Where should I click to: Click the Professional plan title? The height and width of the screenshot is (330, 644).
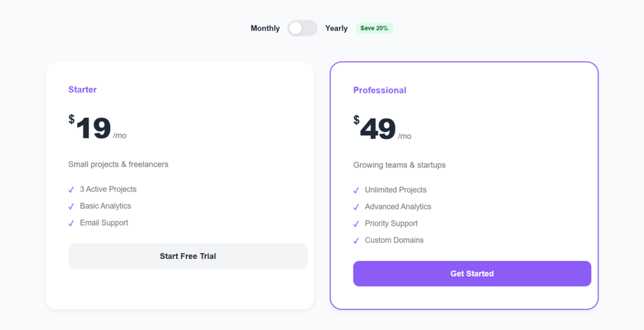click(379, 90)
